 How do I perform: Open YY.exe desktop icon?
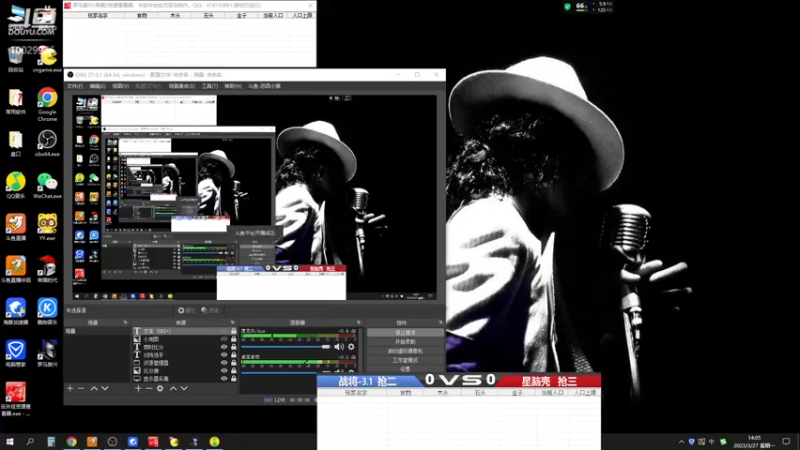click(x=47, y=227)
